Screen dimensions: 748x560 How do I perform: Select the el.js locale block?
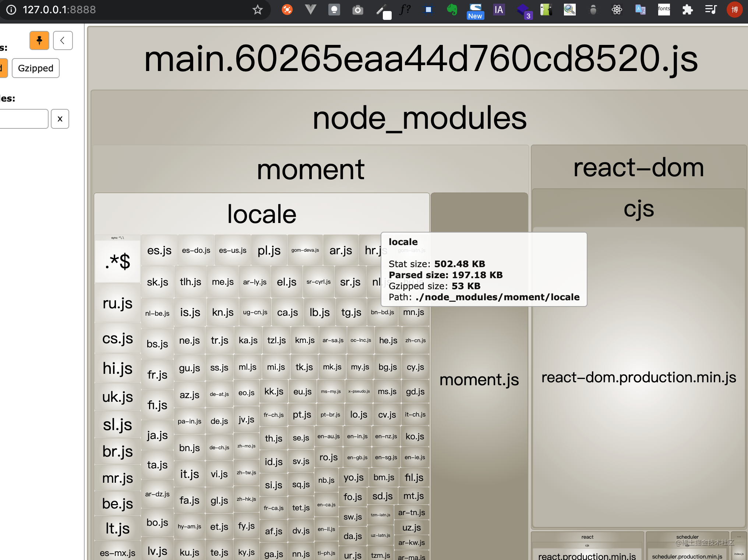(287, 282)
